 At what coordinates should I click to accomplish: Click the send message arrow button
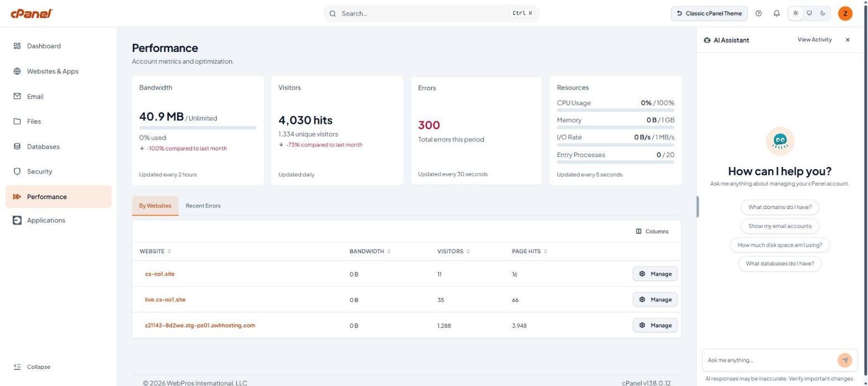pos(845,360)
